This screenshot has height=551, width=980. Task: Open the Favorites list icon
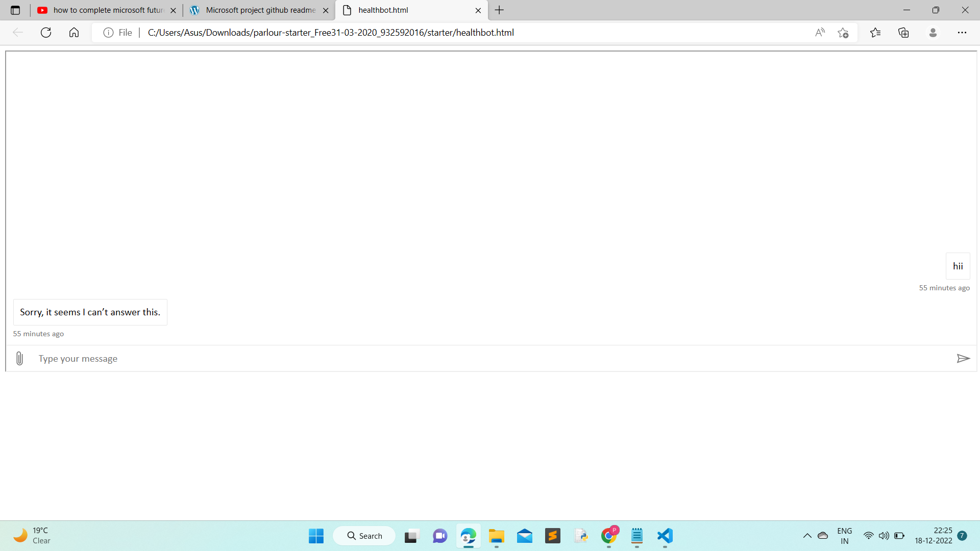click(875, 33)
